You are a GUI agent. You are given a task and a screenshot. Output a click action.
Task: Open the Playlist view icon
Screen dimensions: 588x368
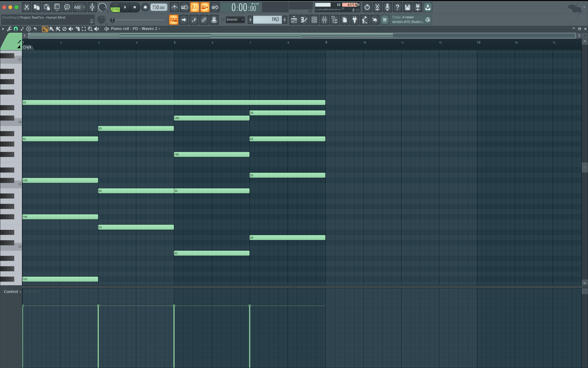pos(294,20)
